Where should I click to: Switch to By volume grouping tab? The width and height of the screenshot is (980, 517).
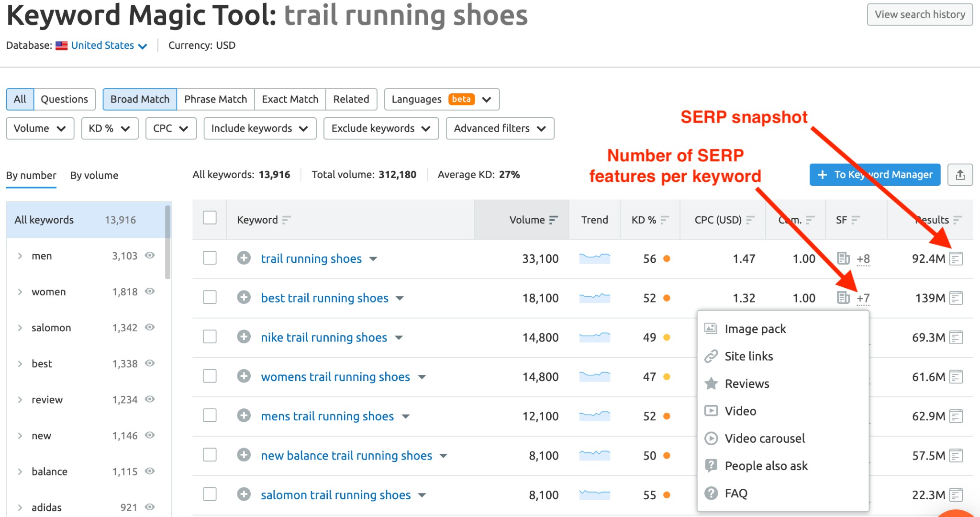tap(94, 175)
